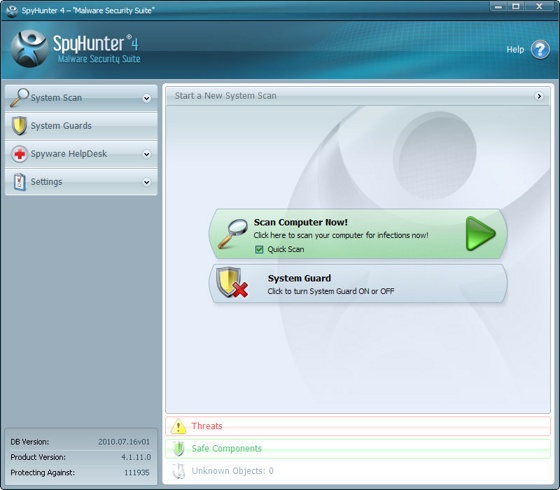Click the arrow on Start a New System Scan

(539, 96)
